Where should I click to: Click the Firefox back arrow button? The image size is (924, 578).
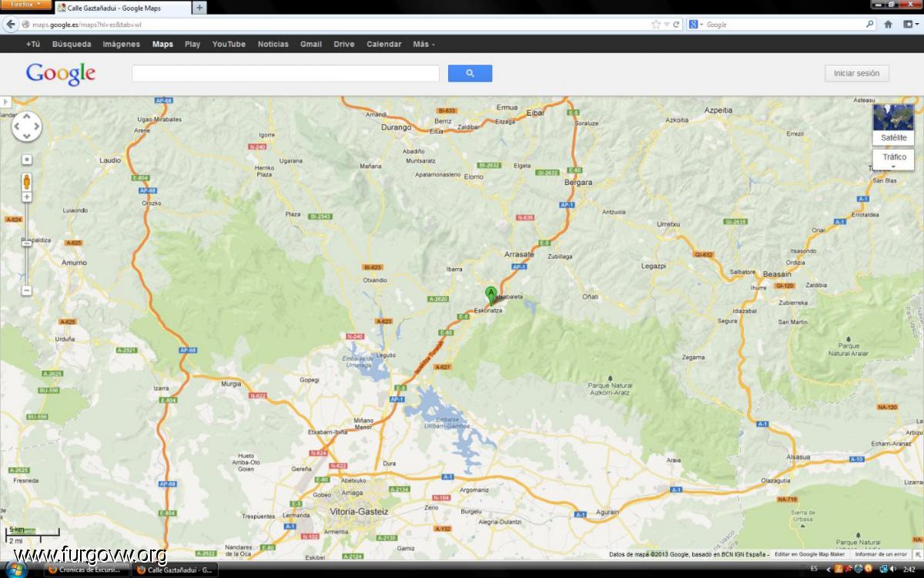tap(11, 25)
